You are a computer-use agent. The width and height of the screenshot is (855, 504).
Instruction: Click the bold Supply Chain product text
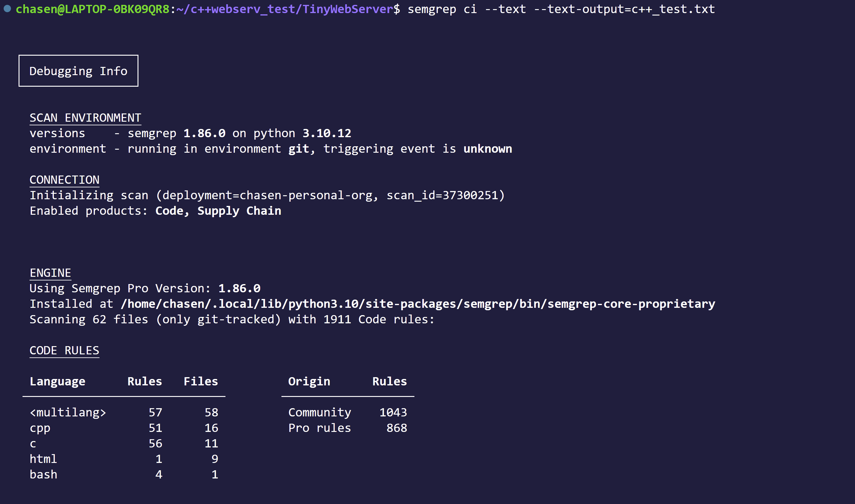[x=239, y=211]
